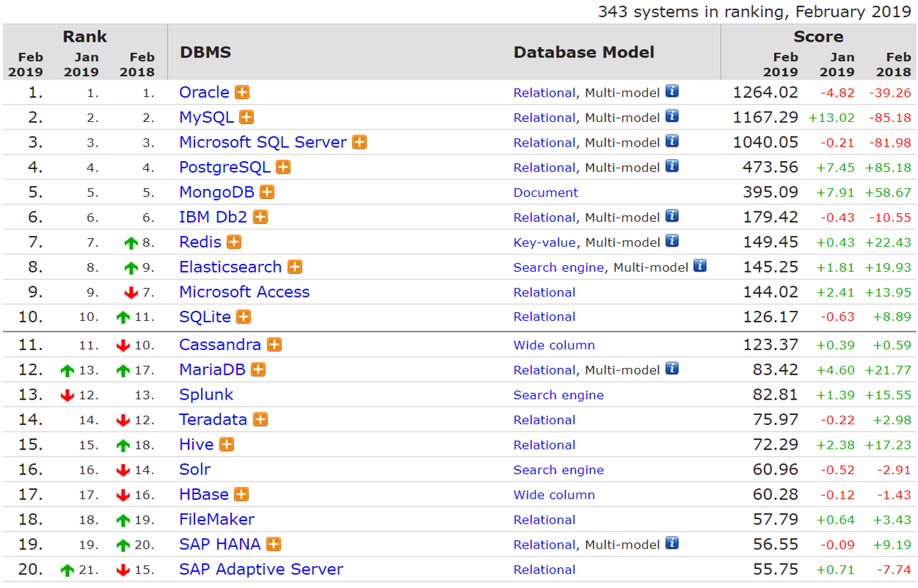Screen dimensions: 918x588
Task: Open the Solr link
Action: tap(195, 469)
